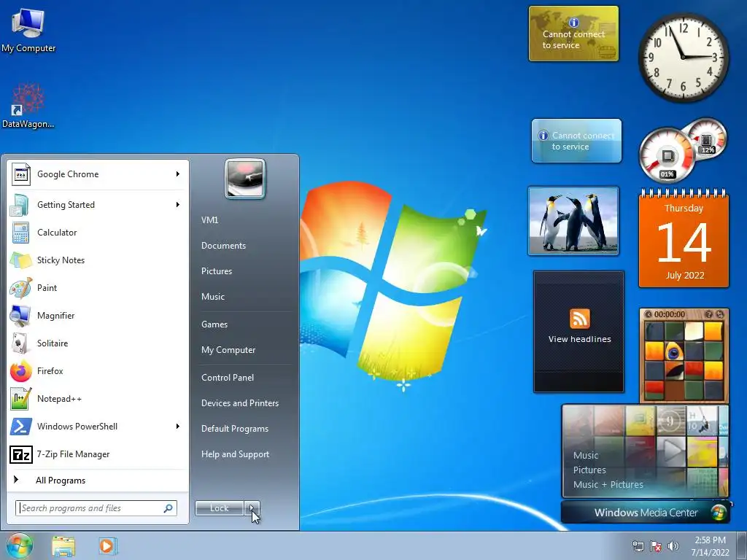The image size is (747, 560).
Task: Open Default Programs
Action: (235, 429)
